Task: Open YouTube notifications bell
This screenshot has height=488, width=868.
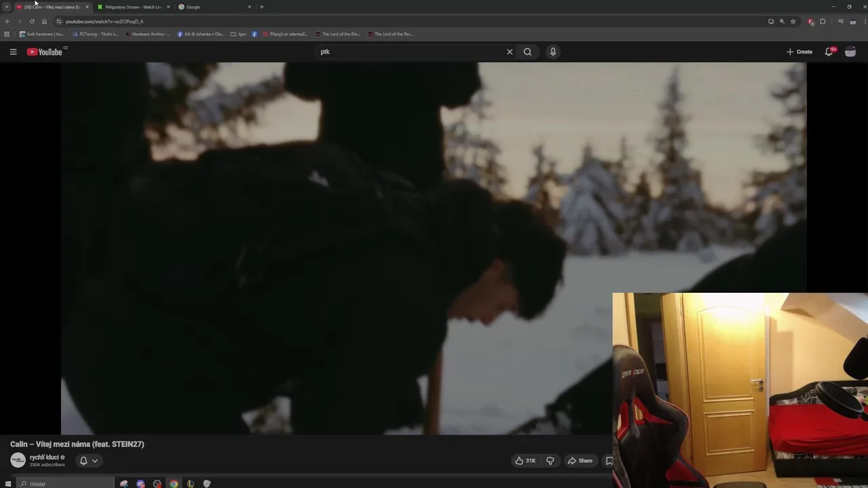Action: click(829, 52)
